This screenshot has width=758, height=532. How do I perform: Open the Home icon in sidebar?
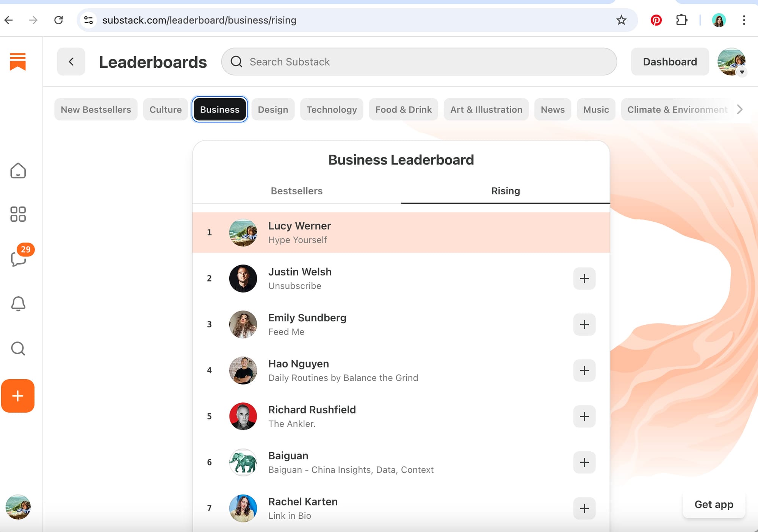[x=18, y=171]
